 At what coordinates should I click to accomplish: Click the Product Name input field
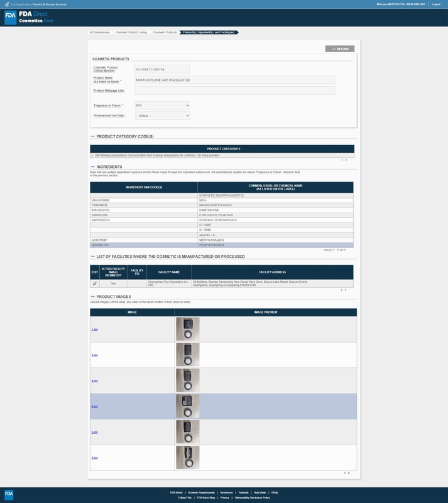234,80
